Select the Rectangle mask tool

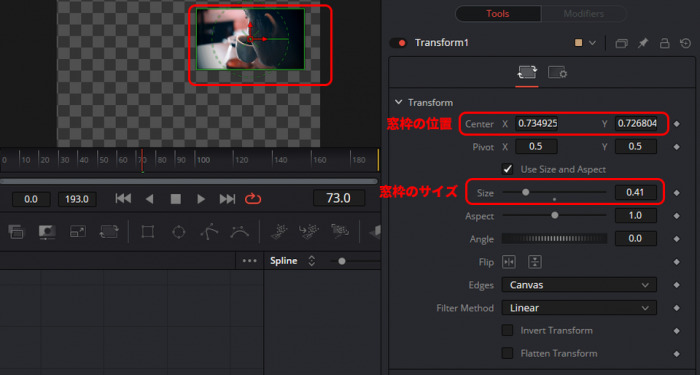point(147,232)
